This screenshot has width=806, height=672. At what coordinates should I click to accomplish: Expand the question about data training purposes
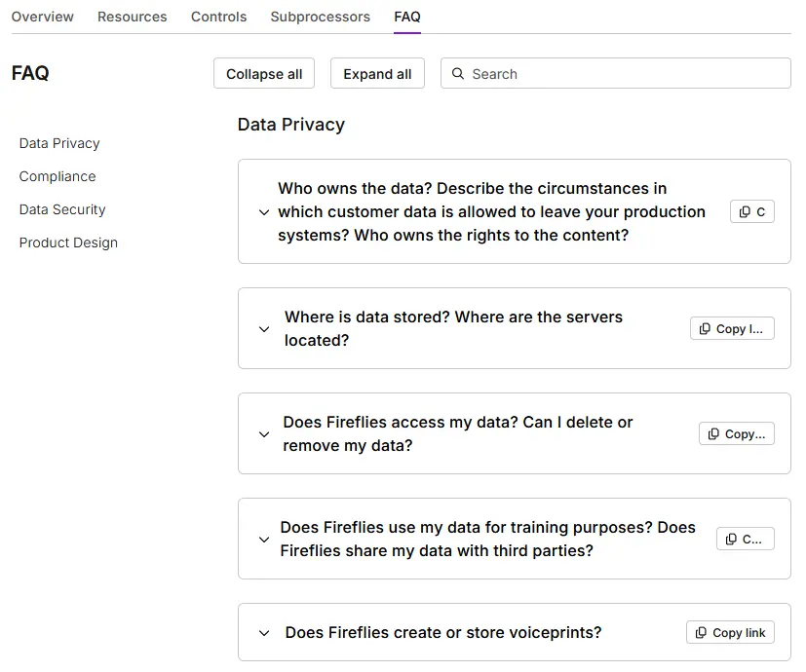(263, 539)
